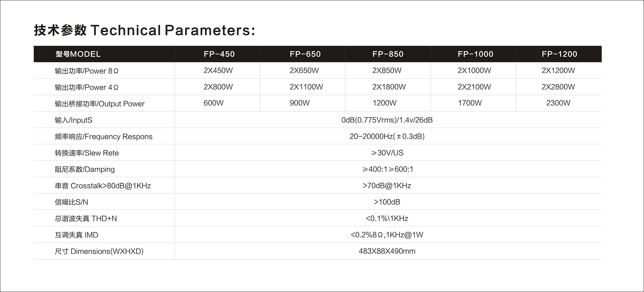Select the Power 4Ω row label
644x292 pixels.
click(x=86, y=87)
